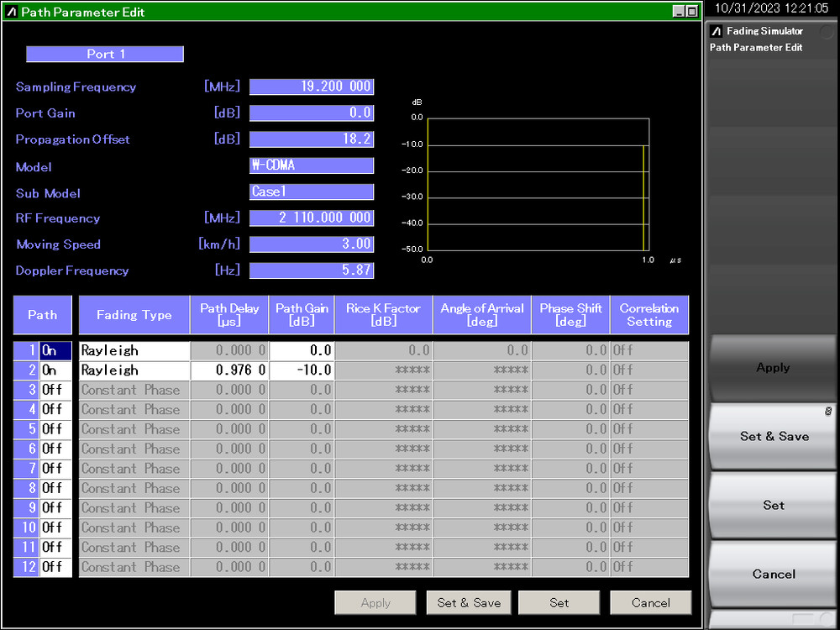Turn on Path 3
The height and width of the screenshot is (630, 840).
click(55, 390)
